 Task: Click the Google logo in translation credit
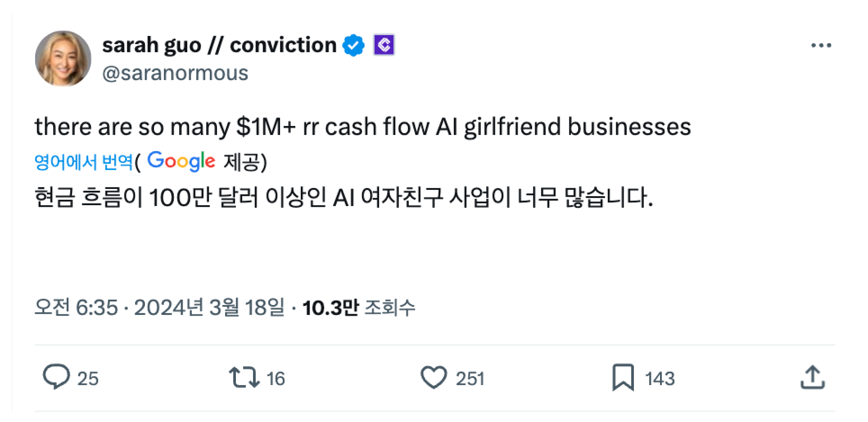[181, 161]
